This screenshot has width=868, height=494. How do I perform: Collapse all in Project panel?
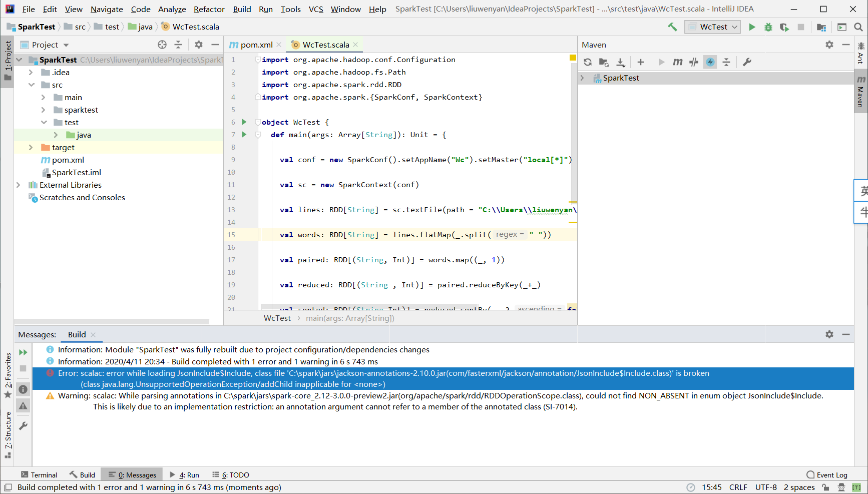tap(178, 45)
